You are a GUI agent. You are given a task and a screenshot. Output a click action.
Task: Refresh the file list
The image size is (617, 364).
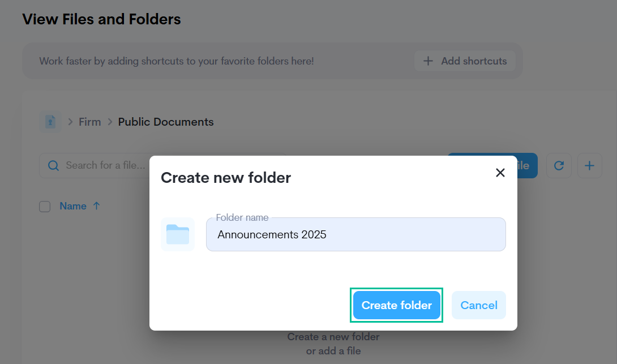(x=559, y=165)
